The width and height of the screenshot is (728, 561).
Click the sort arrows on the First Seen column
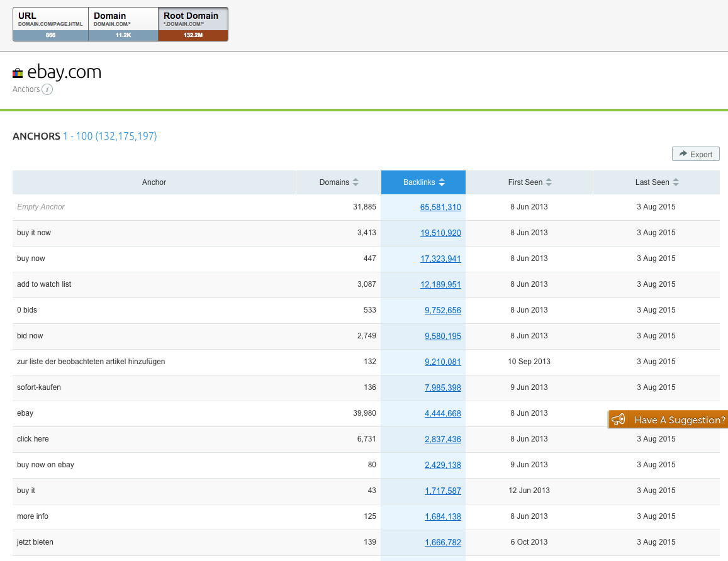point(549,182)
